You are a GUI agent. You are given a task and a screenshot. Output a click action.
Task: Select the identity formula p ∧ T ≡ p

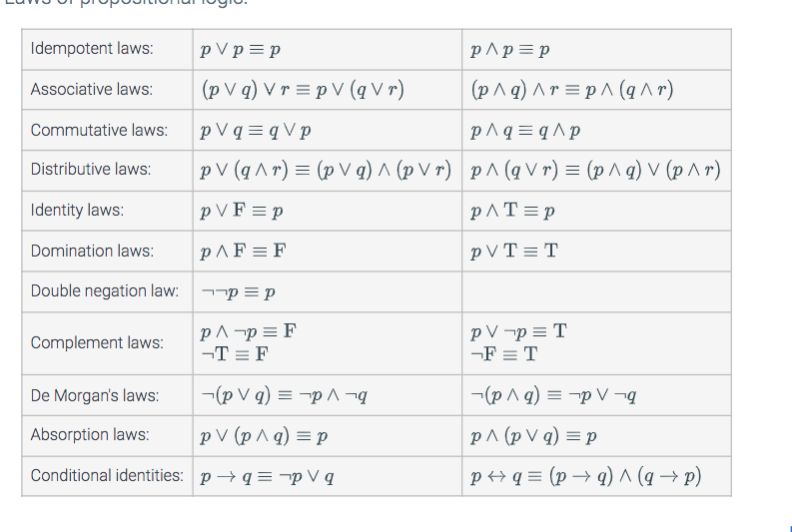point(512,211)
